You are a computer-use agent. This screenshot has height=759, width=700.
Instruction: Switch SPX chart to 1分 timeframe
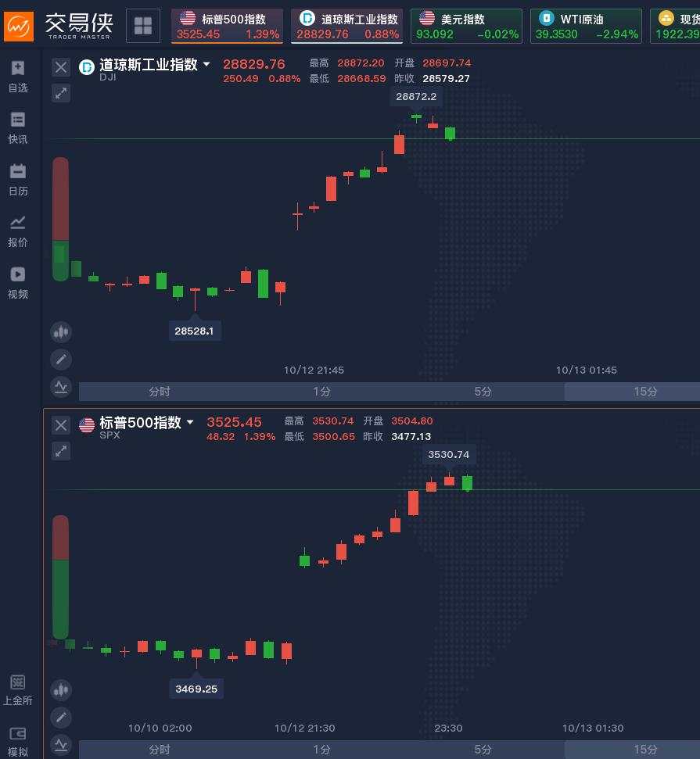click(321, 750)
